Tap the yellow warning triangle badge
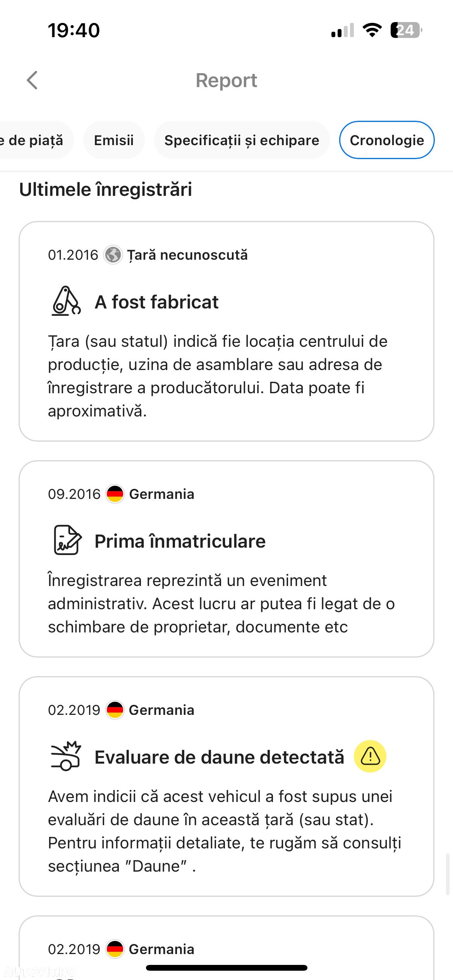 click(370, 756)
